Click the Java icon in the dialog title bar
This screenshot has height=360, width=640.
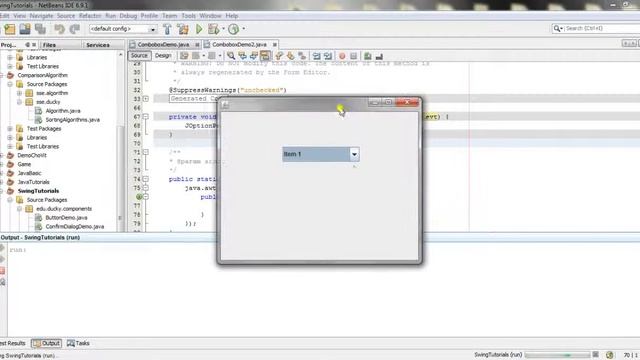225,104
